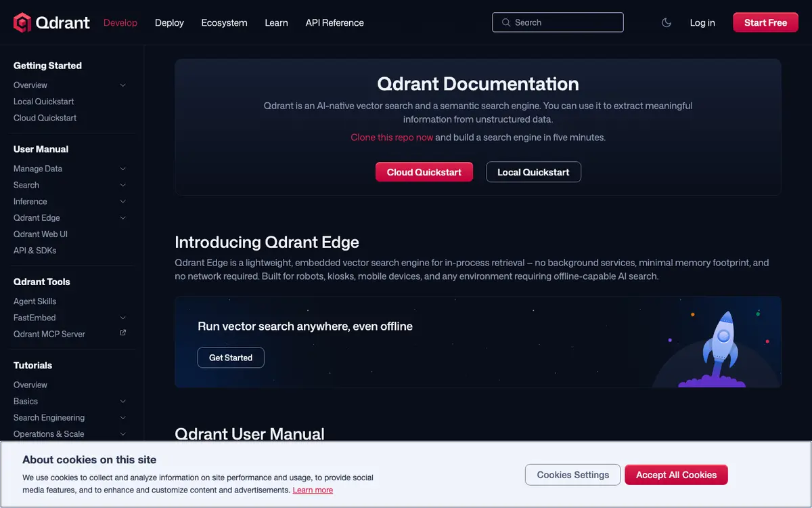The height and width of the screenshot is (508, 812).
Task: Open Cookies Settings
Action: (x=572, y=475)
